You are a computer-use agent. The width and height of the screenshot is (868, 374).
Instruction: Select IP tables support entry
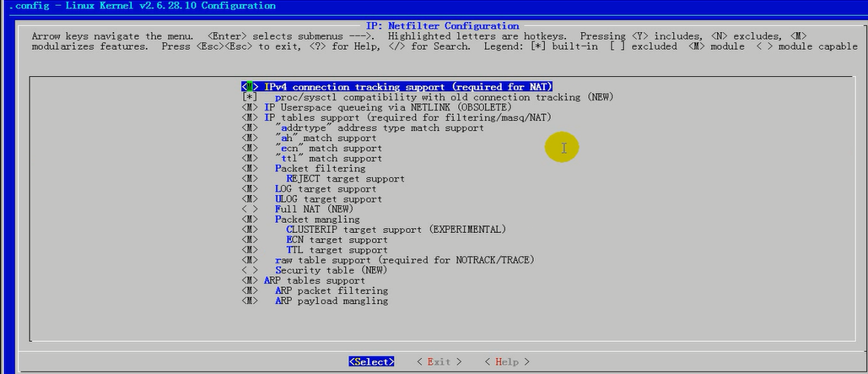tap(407, 117)
